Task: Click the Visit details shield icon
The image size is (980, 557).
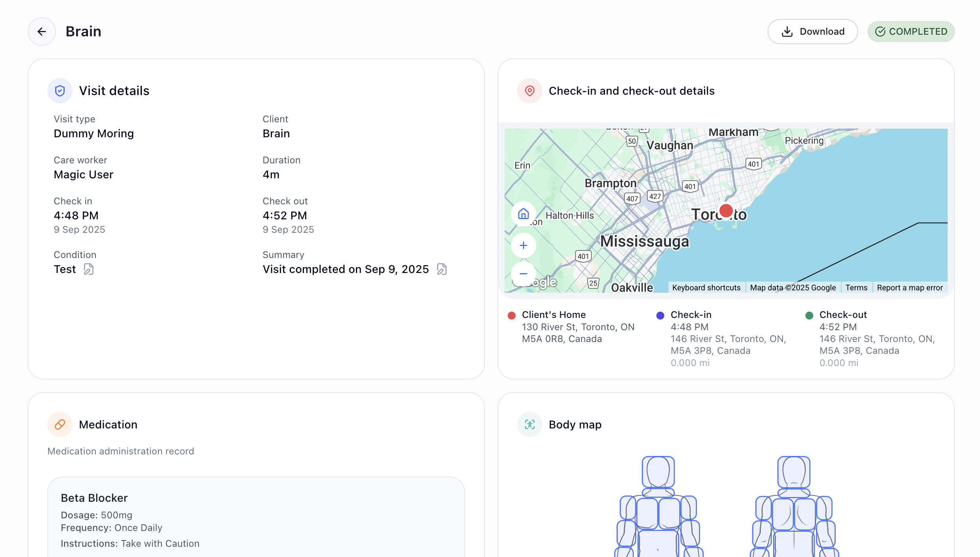Action: 60,90
